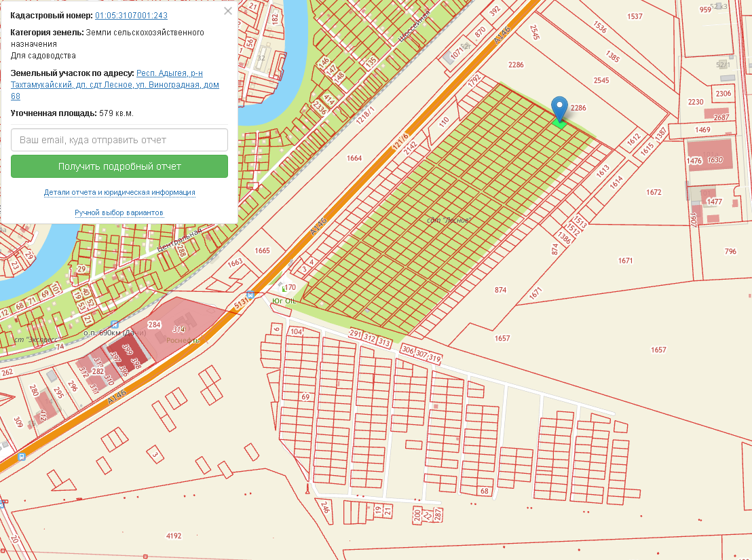Viewport: 752px width, 560px height.
Task: Open cadastral number 01:05:3107001:243 link
Action: click(x=132, y=16)
